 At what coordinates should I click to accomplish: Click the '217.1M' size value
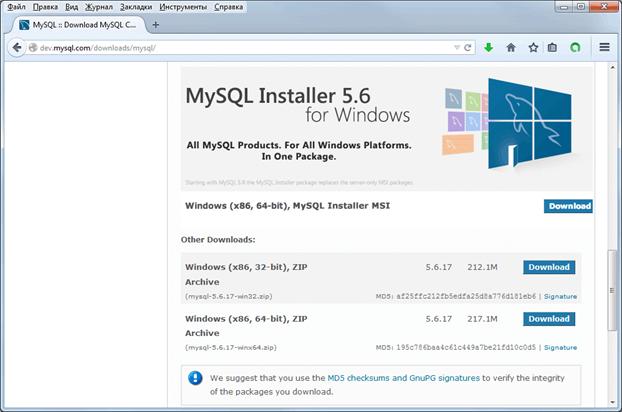pos(482,319)
